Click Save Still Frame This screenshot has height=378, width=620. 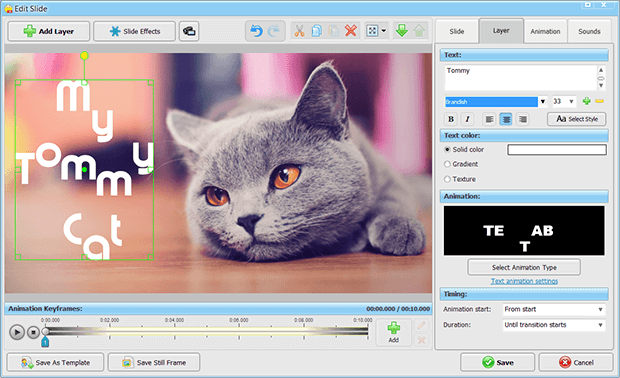(x=154, y=363)
